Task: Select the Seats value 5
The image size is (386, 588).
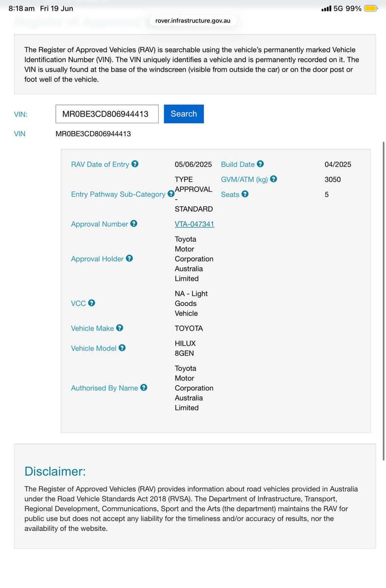Action: pyautogui.click(x=326, y=195)
